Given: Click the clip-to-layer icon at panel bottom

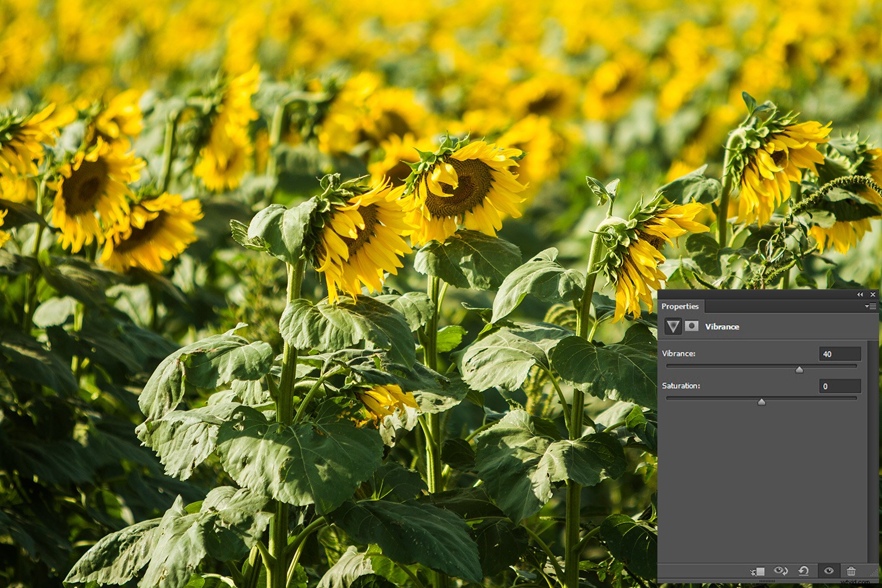Looking at the screenshot, I should pos(758,570).
